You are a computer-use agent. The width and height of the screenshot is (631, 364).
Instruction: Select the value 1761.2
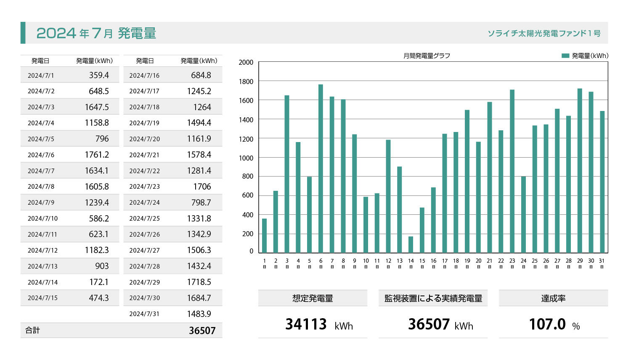point(97,155)
